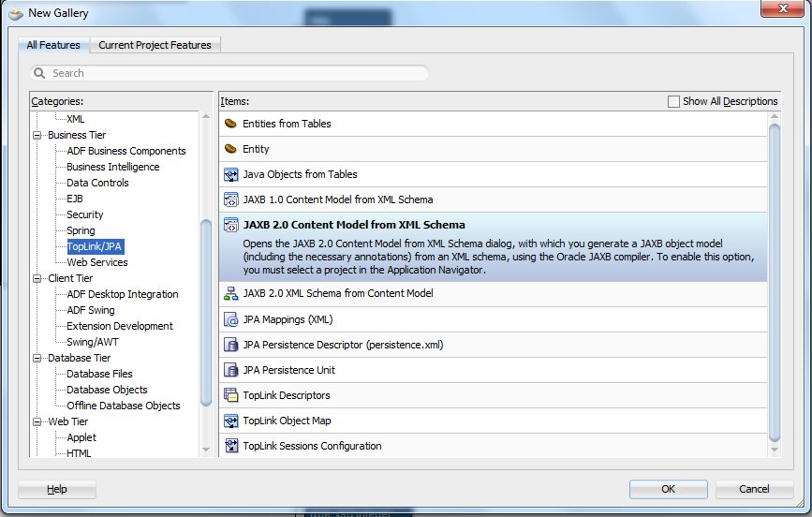
Task: Switch to Current Project Features tab
Action: tap(155, 45)
